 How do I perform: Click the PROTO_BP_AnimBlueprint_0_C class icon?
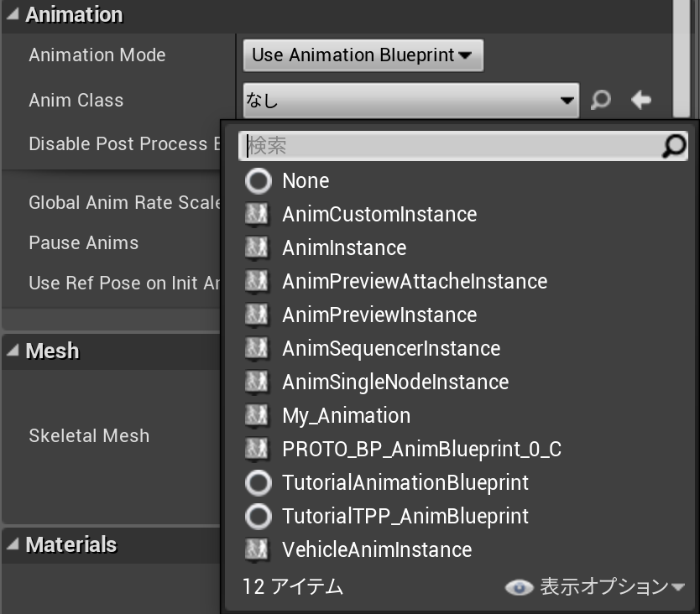pos(257,449)
